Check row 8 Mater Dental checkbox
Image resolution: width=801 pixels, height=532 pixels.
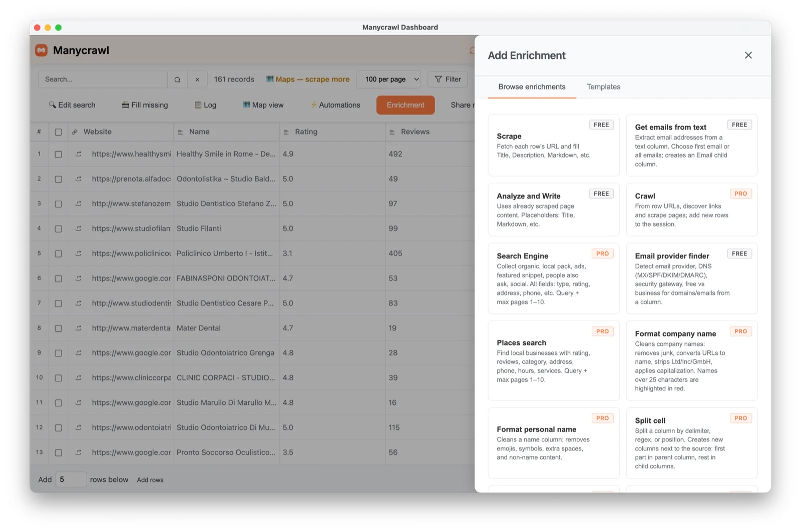(58, 329)
